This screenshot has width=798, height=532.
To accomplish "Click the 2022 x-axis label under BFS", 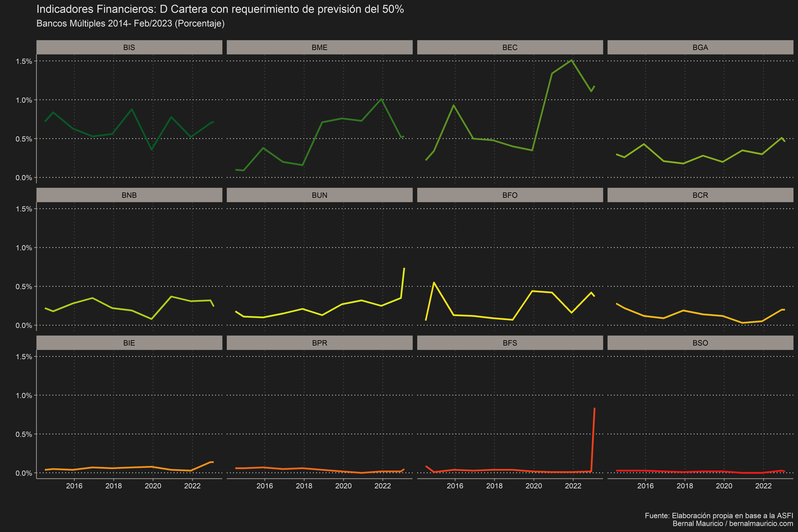I will (573, 486).
